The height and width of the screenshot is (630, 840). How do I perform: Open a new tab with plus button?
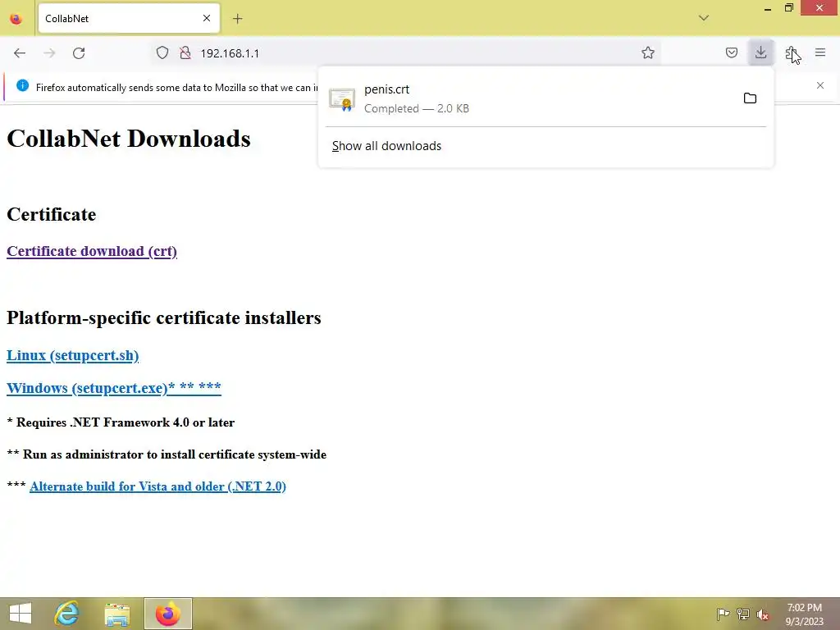tap(238, 19)
